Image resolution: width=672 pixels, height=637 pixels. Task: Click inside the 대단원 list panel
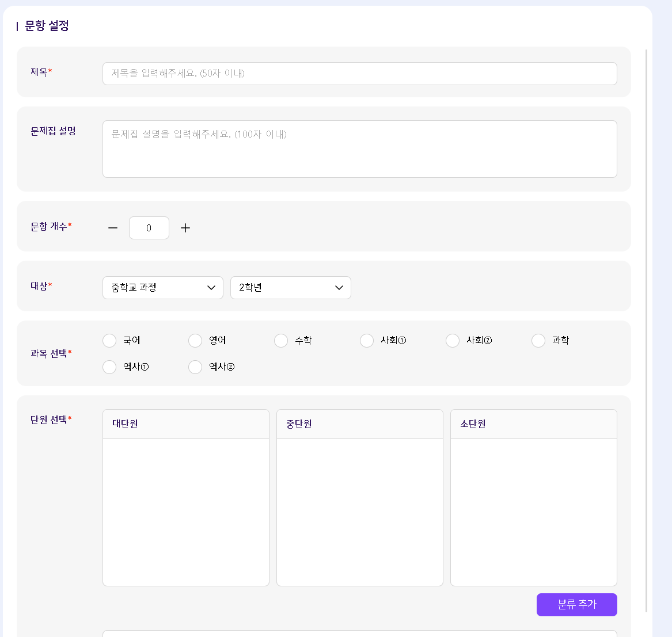(186, 512)
